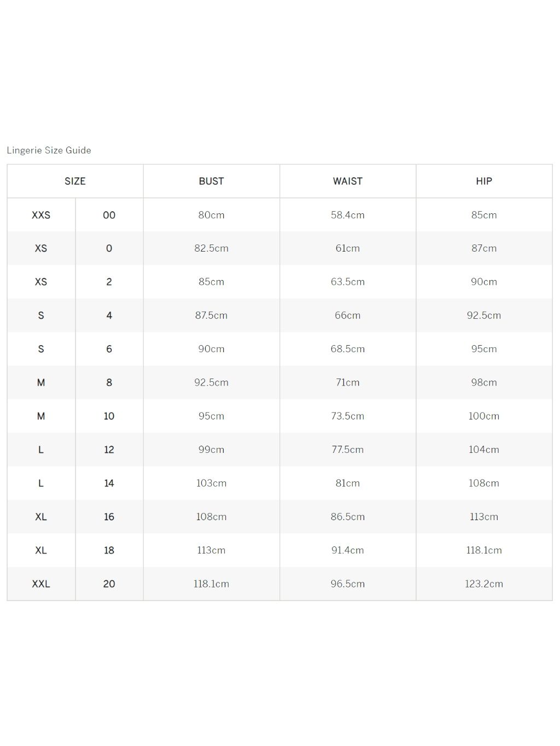Click the 98cm hip measurement
Viewport: 560px width, 746px height.
pyautogui.click(x=484, y=382)
